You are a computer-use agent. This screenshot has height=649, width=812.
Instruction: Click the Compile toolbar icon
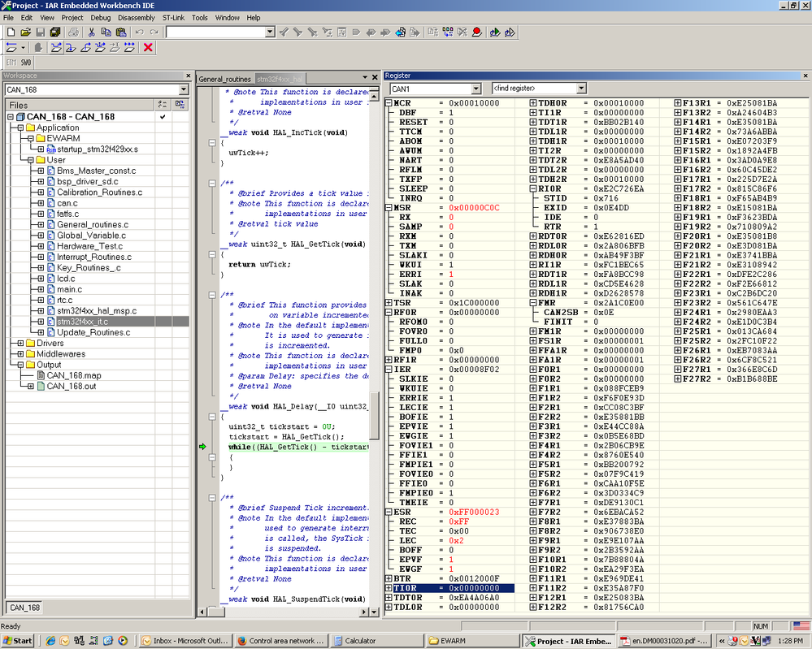click(x=433, y=32)
